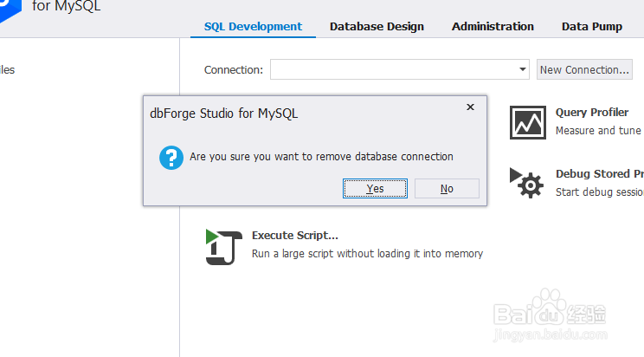Open the Administration tab
Image resolution: width=644 pixels, height=357 pixels.
coord(493,27)
